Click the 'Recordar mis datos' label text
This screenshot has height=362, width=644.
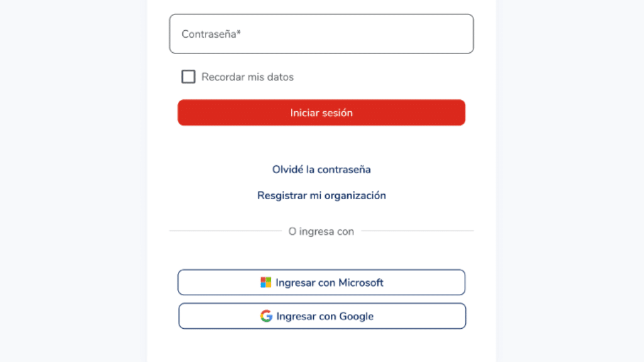248,77
